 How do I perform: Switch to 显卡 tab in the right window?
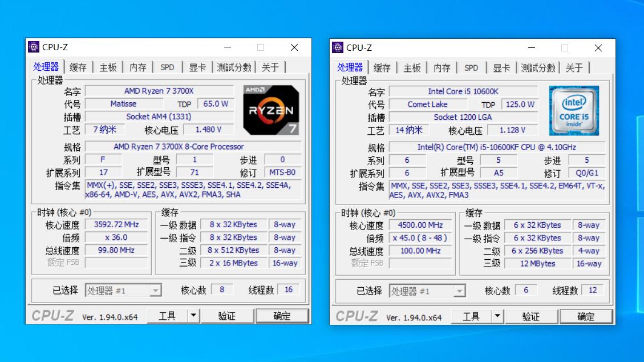pos(501,68)
